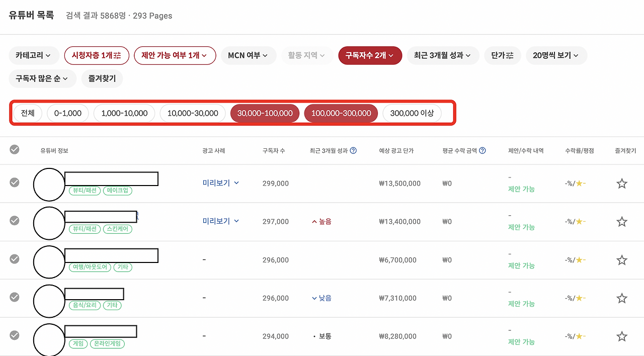This screenshot has width=644, height=356.
Task: Select the 300,000 이상 range button
Action: pos(412,113)
